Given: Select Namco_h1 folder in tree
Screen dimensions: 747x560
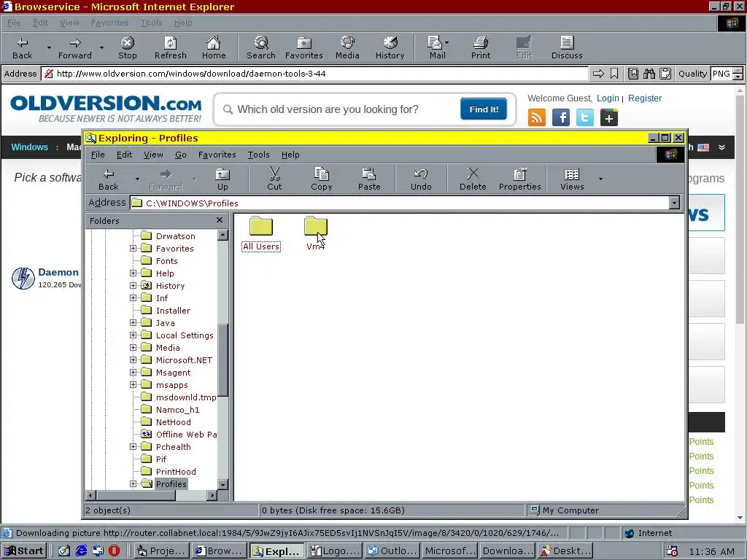Looking at the screenshot, I should point(178,410).
